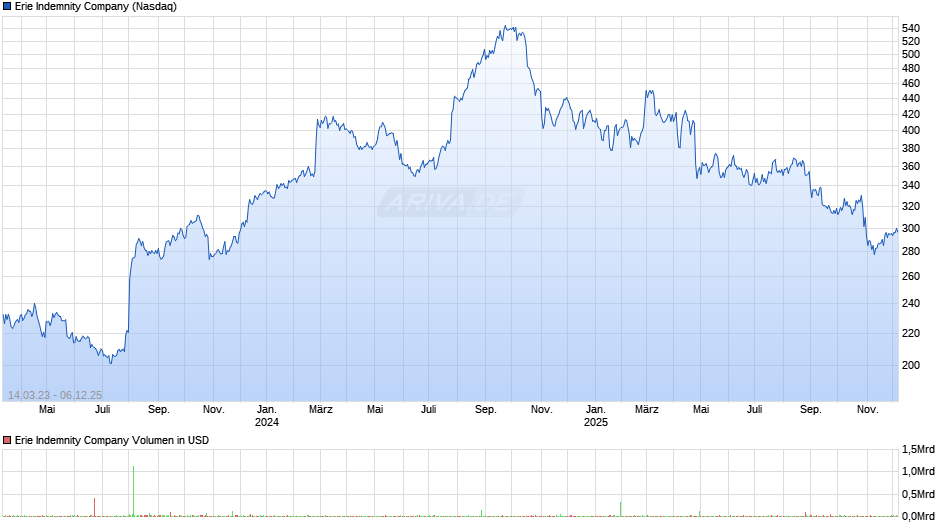
Task: Click the 500 price axis label
Action: pos(911,55)
